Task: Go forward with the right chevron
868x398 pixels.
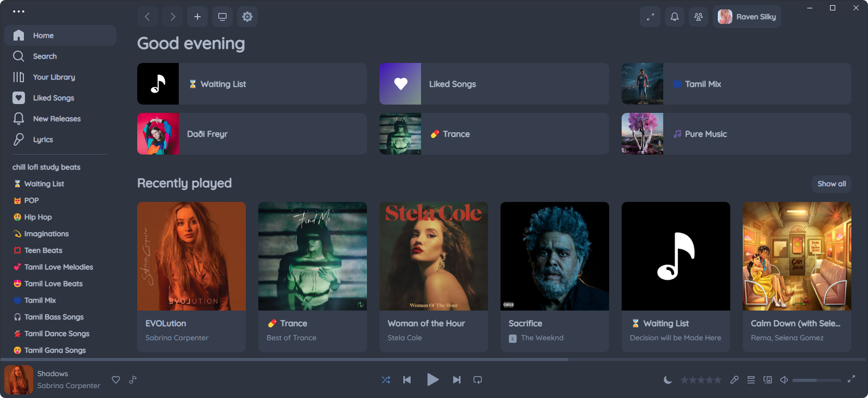Action: [x=173, y=17]
